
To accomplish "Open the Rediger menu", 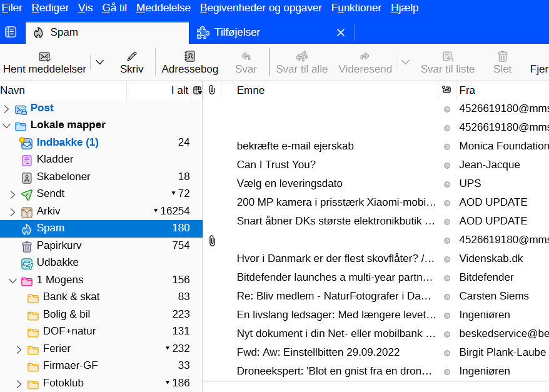I will 50,8.
